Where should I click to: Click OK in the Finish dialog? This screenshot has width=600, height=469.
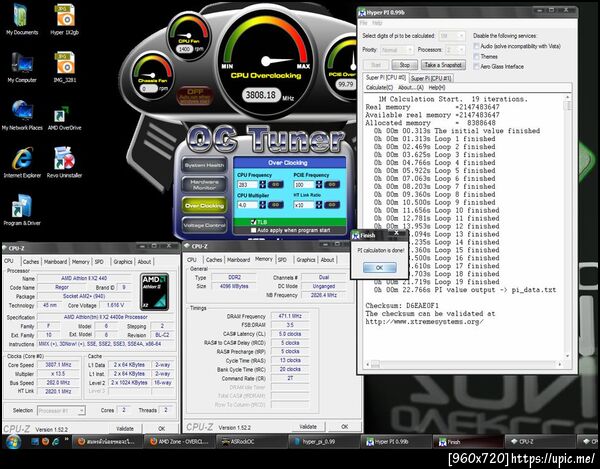[x=379, y=267]
